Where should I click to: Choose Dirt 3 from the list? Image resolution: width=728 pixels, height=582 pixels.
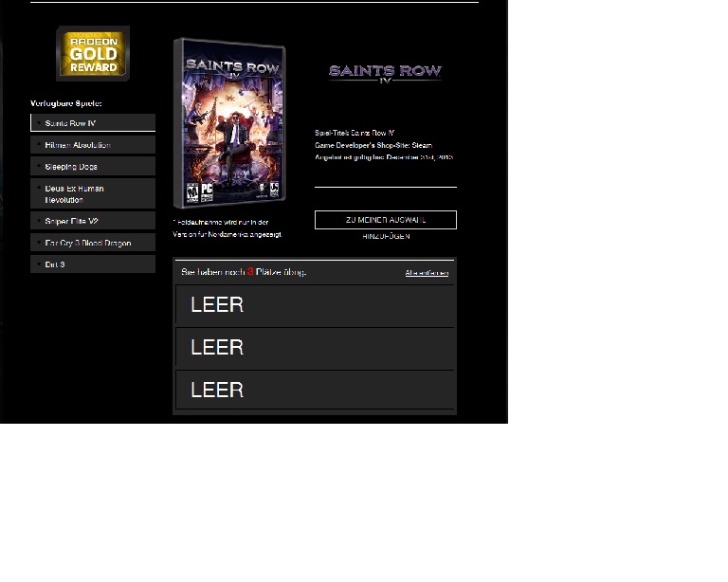93,264
